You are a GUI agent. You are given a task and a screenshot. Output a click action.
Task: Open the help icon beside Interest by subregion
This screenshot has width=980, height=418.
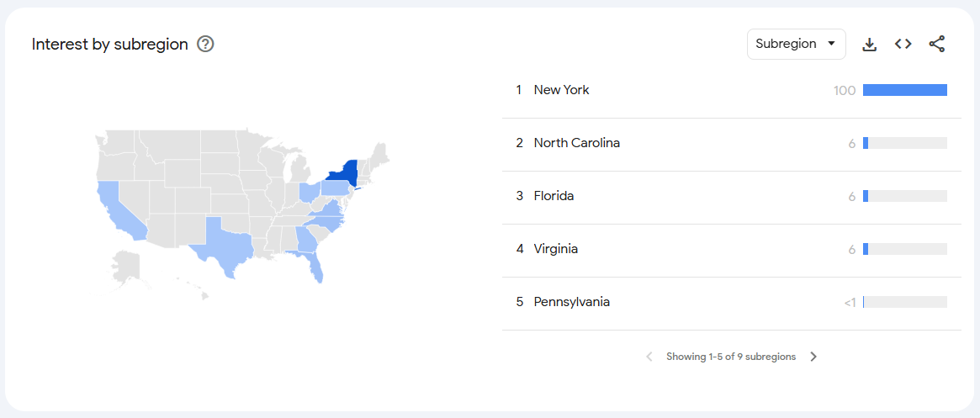[x=205, y=45]
